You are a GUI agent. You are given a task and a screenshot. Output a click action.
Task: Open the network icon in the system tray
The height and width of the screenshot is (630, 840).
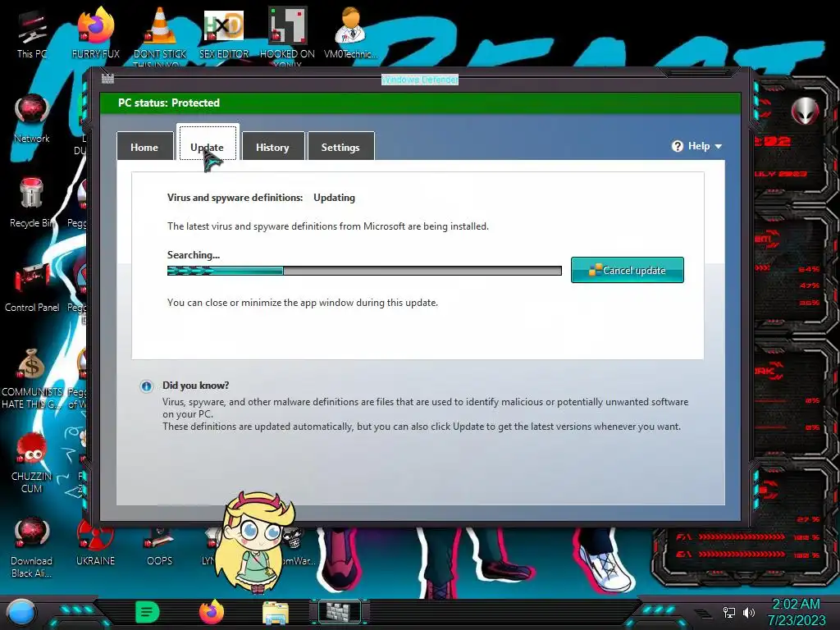pyautogui.click(x=728, y=612)
